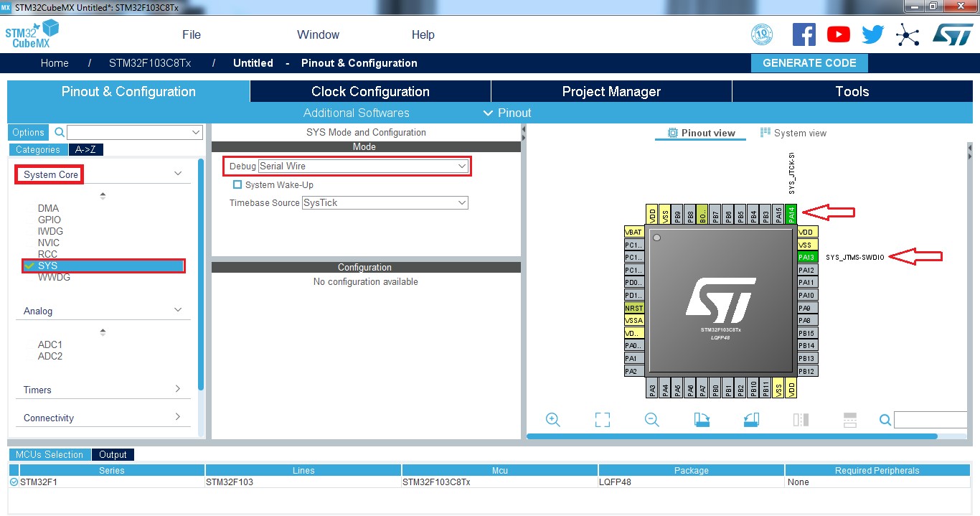Screen dimensions: 980x516
Task: Click the best-fit pinout zoom icon
Action: tap(602, 419)
